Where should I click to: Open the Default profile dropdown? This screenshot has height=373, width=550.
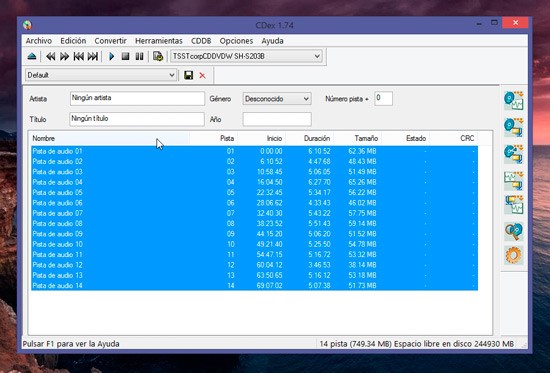[101, 75]
